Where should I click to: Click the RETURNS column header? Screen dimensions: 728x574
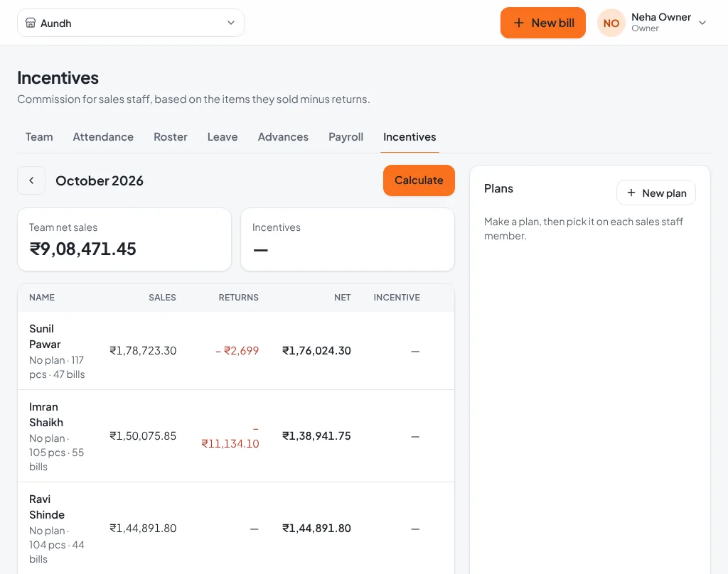click(239, 298)
